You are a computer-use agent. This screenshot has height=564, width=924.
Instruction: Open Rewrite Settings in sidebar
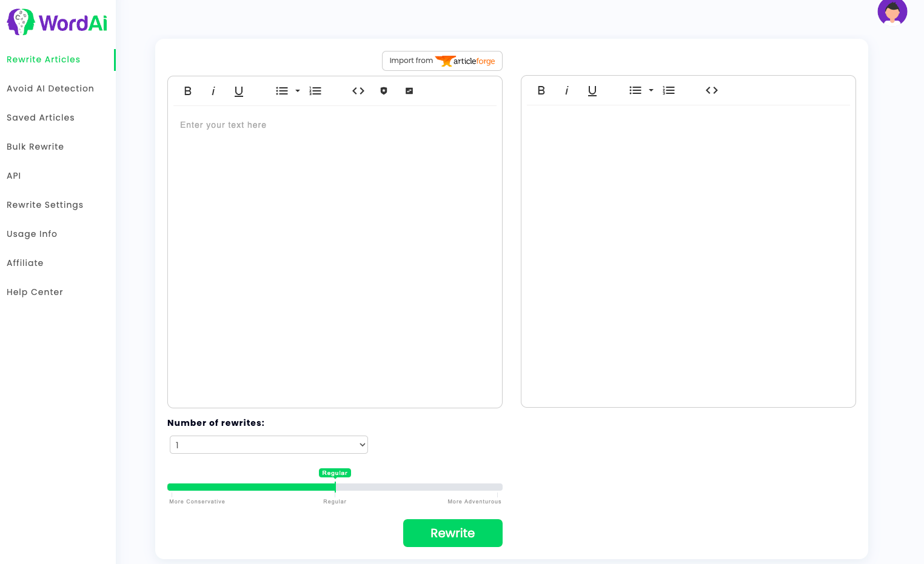(x=45, y=205)
